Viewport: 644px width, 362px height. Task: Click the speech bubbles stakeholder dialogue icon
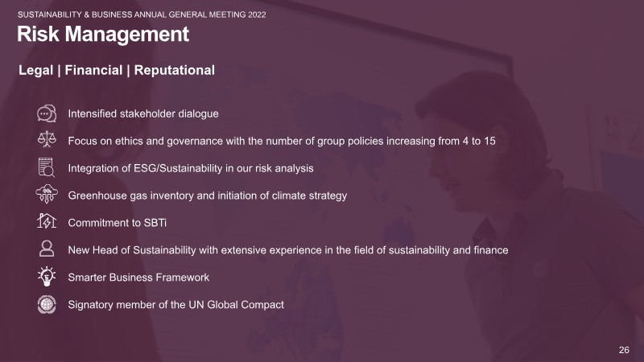(47, 113)
